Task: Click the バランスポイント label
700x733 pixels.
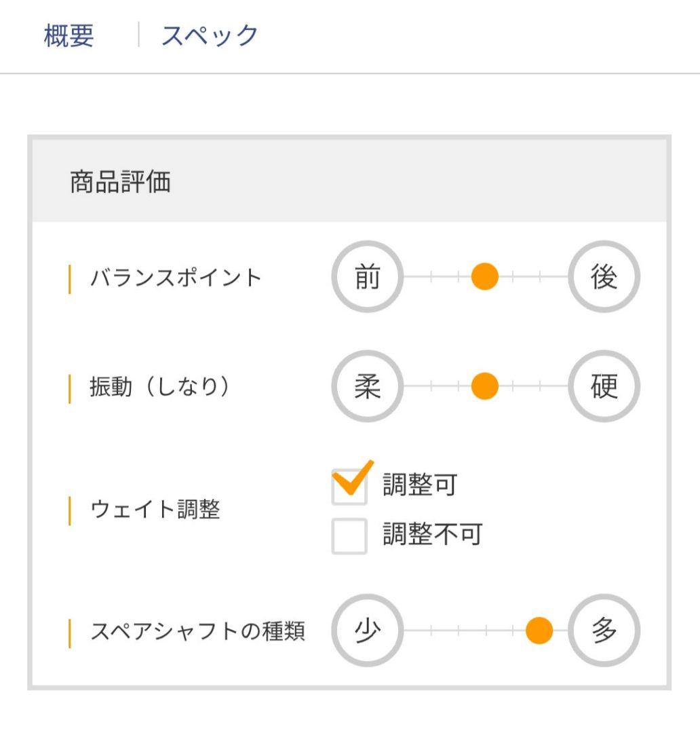Action: [x=176, y=278]
